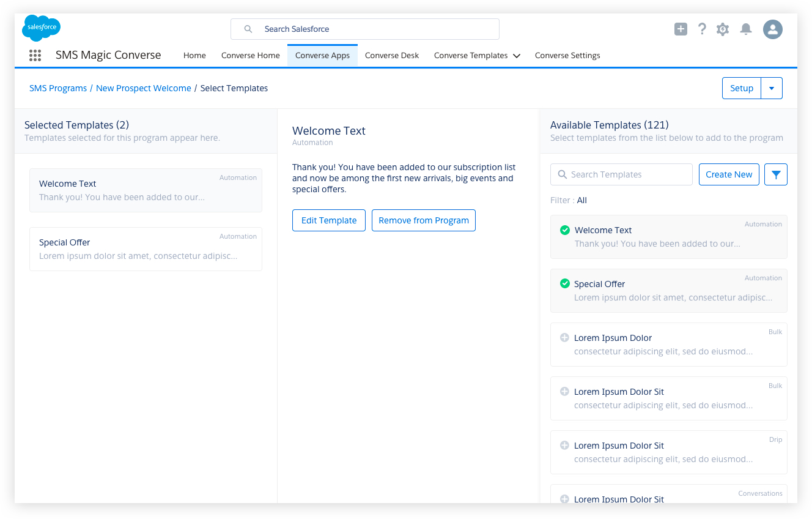The image size is (812, 519).
Task: Focus the Search Salesforce field
Action: click(365, 29)
